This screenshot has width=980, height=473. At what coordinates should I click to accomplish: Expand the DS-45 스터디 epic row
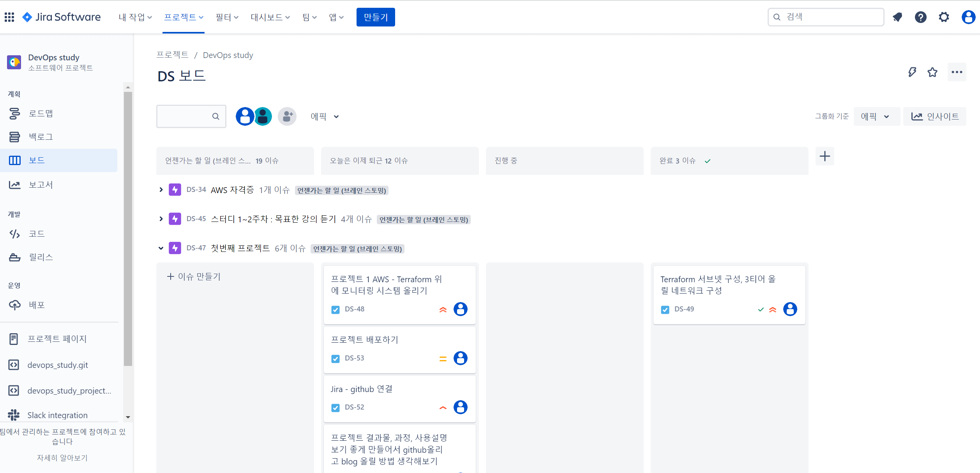(161, 219)
